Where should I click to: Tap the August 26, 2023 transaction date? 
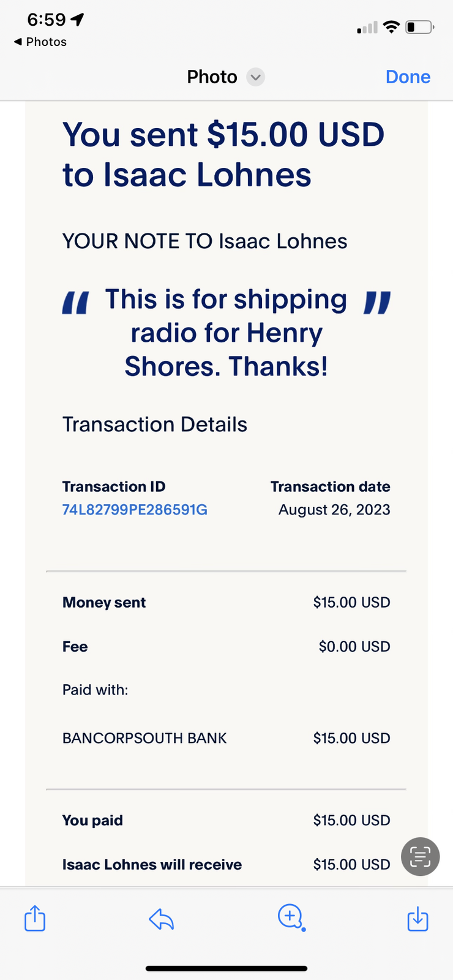pos(334,510)
